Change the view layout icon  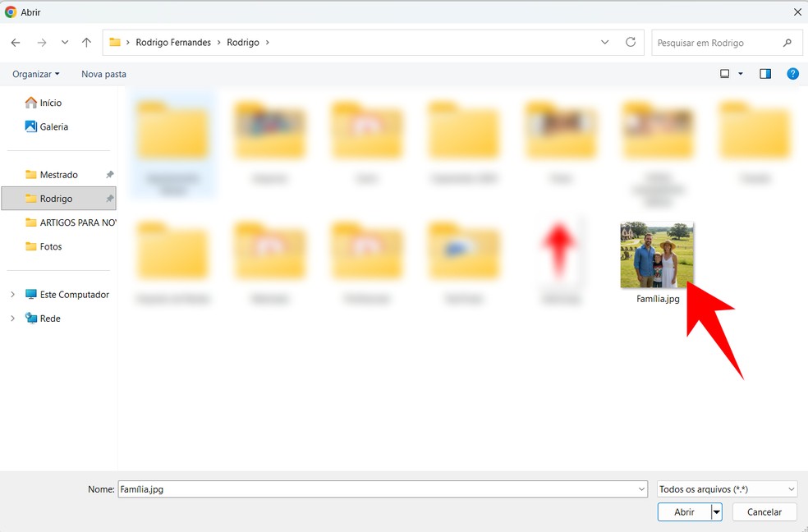click(x=724, y=74)
